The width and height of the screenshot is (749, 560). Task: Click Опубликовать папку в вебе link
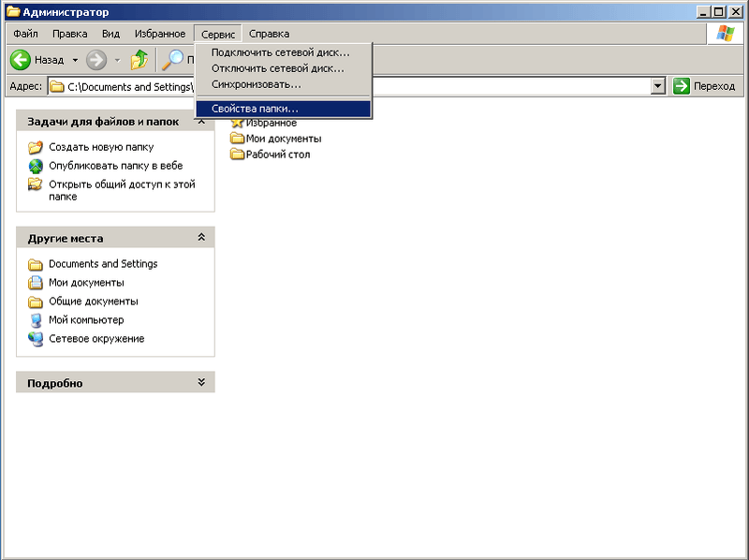(116, 166)
